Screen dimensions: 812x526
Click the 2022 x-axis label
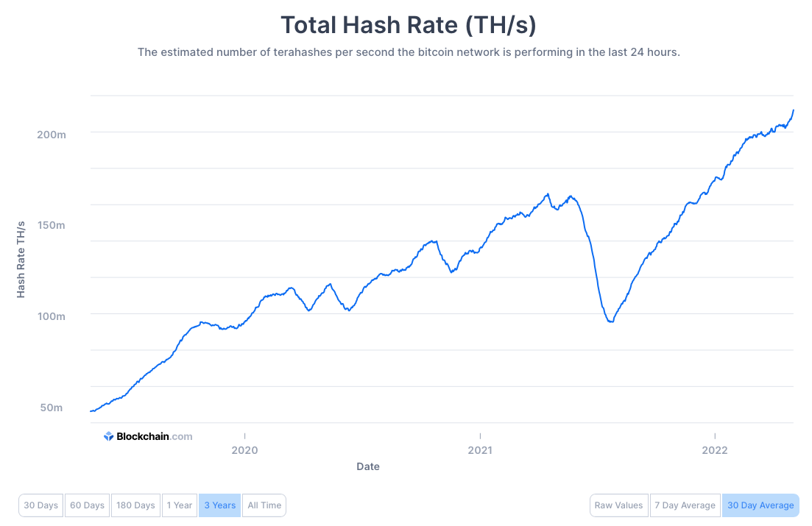[x=715, y=449]
